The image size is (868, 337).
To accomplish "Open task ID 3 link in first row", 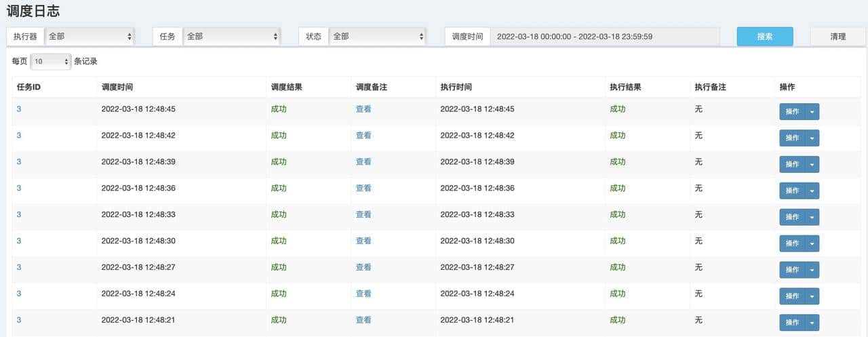I will pyautogui.click(x=19, y=109).
